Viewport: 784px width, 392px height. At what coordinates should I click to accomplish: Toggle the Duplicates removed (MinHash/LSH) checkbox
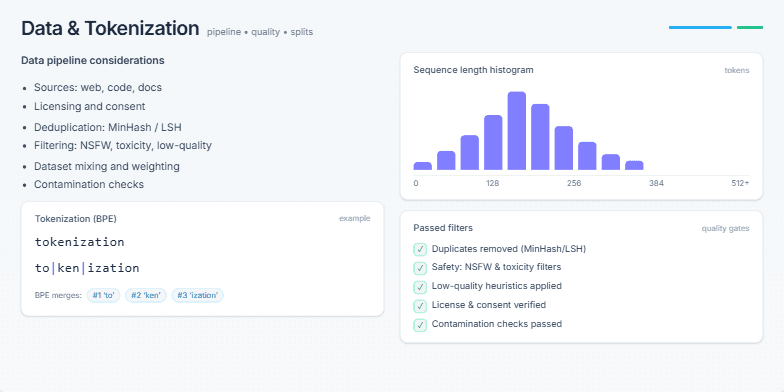[420, 249]
